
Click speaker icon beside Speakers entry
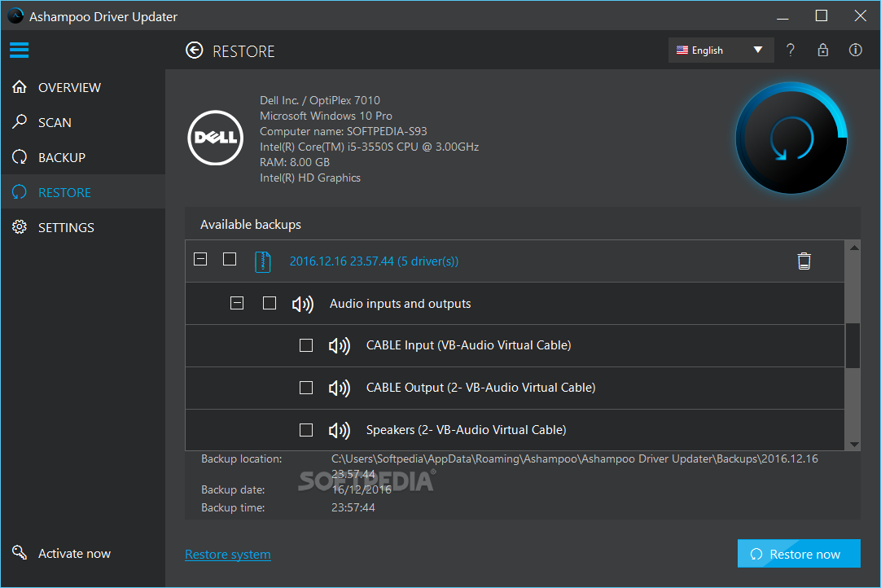pyautogui.click(x=340, y=430)
